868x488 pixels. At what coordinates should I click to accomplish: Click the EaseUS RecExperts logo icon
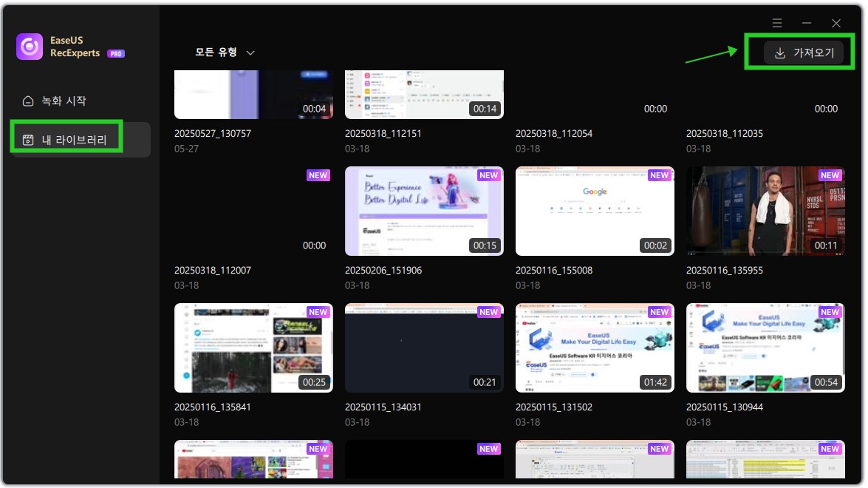tap(30, 46)
